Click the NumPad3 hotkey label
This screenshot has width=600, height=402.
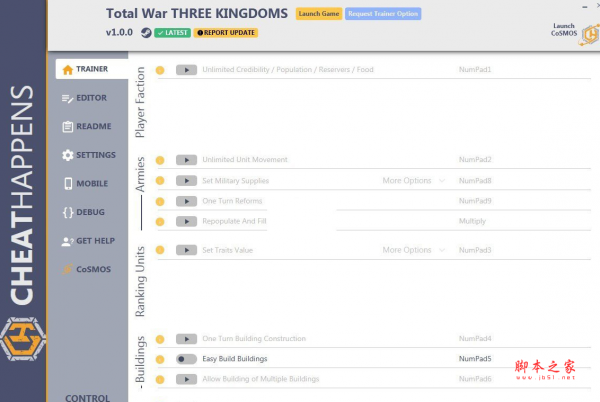tap(475, 250)
